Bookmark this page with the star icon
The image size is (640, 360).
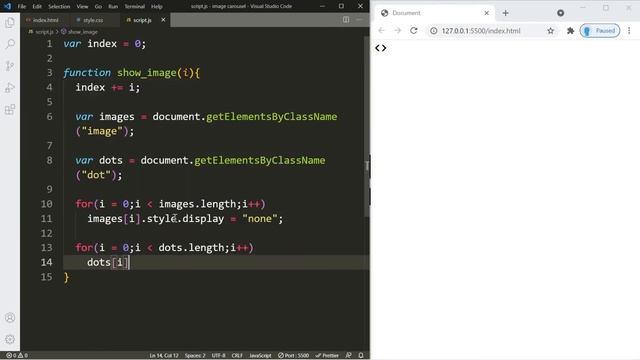(551, 31)
